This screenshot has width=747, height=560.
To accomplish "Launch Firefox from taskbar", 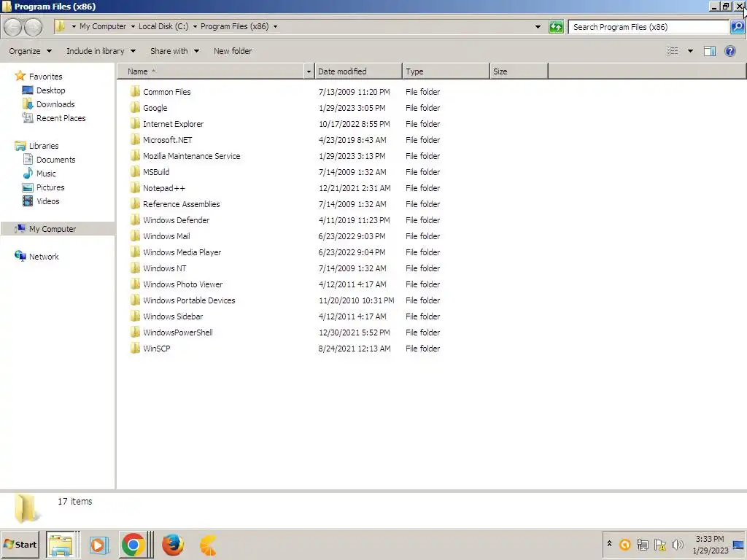I will pos(172,545).
